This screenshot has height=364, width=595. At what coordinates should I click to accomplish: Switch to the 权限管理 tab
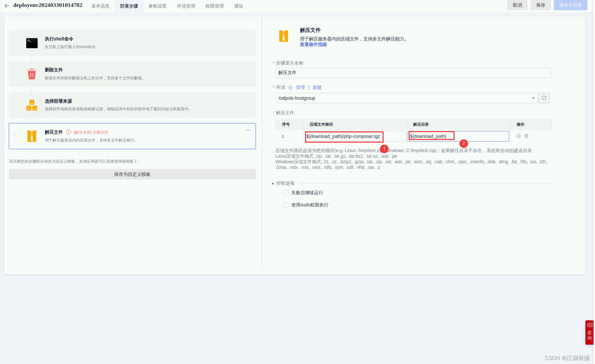click(214, 6)
